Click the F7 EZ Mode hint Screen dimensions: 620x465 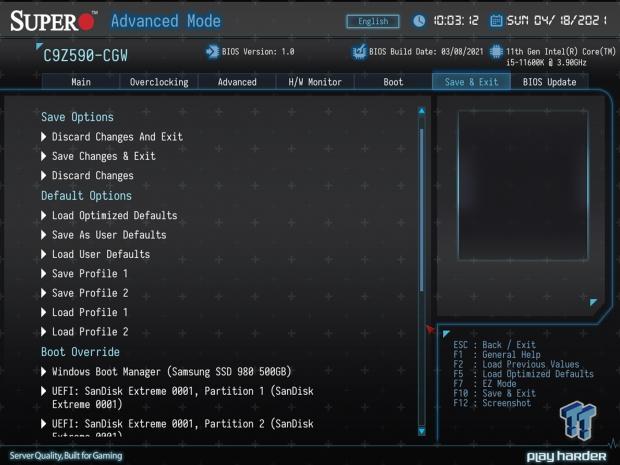(485, 384)
